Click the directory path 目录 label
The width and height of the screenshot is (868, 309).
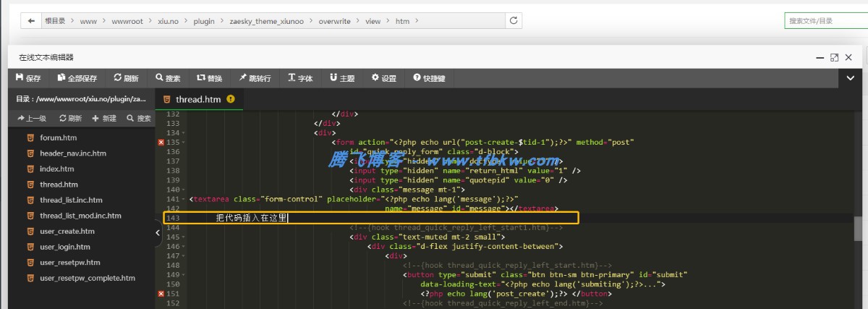[81, 98]
